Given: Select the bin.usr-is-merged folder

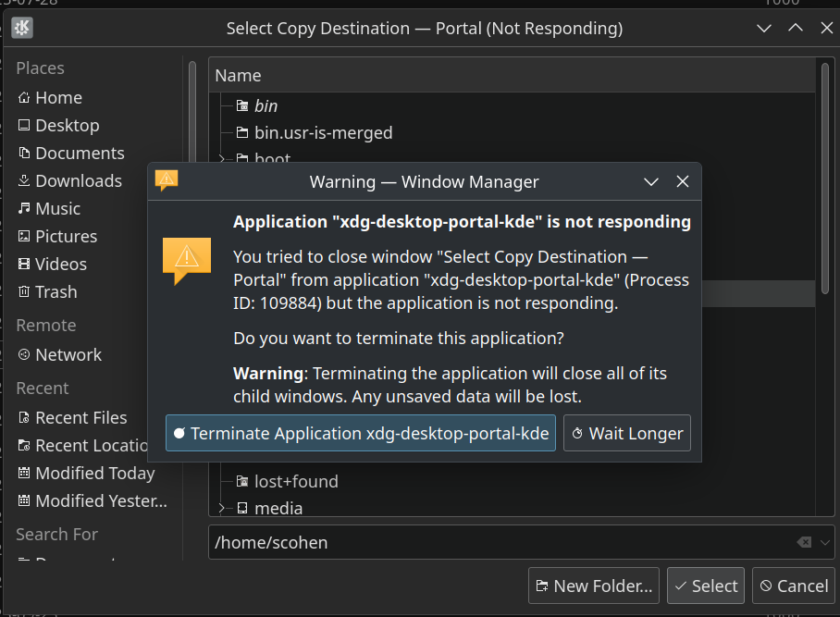Looking at the screenshot, I should click(323, 133).
